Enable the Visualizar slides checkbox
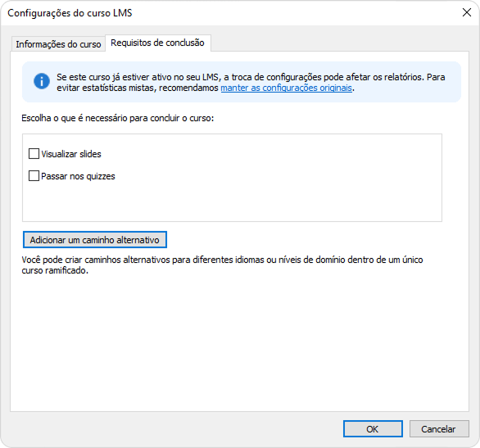 34,154
